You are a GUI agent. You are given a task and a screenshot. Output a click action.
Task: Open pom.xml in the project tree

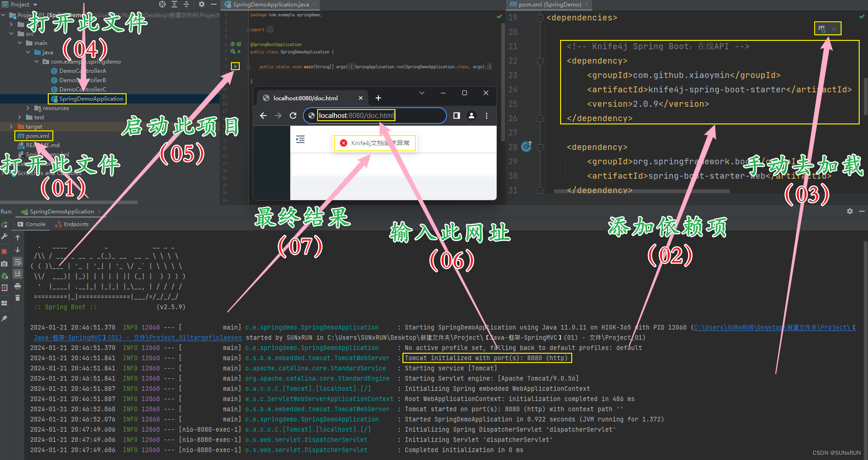[33, 136]
